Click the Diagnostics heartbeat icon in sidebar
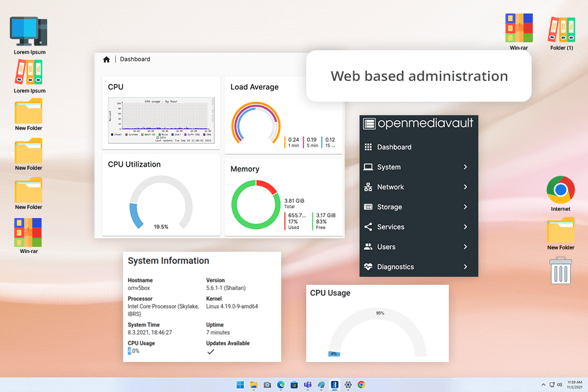Image resolution: width=588 pixels, height=392 pixels. pos(368,266)
